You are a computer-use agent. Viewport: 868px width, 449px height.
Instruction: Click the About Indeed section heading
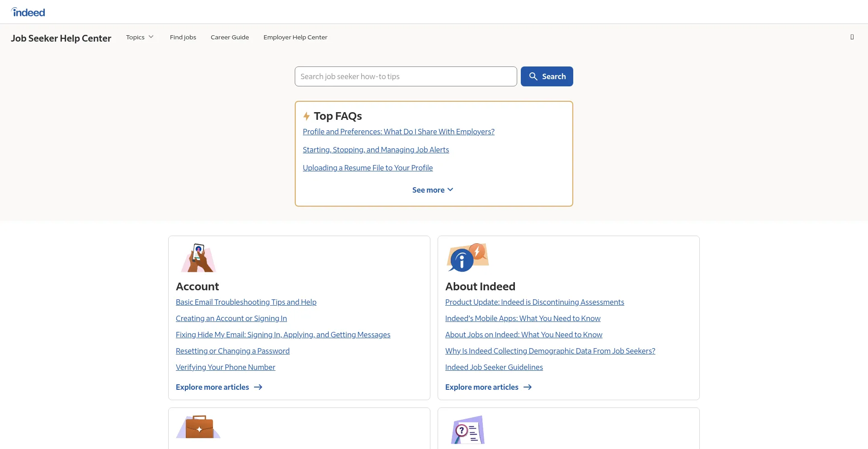[x=480, y=287]
